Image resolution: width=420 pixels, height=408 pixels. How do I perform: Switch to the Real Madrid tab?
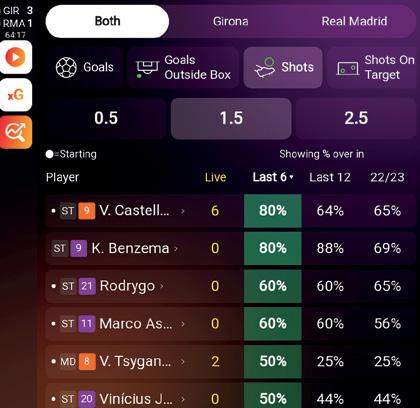coord(354,21)
